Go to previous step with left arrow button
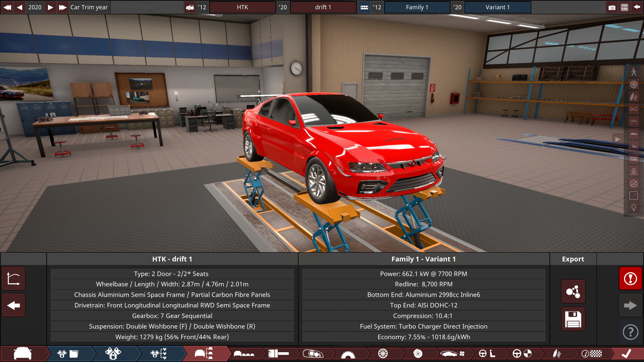This screenshot has width=644, height=362. [x=14, y=305]
